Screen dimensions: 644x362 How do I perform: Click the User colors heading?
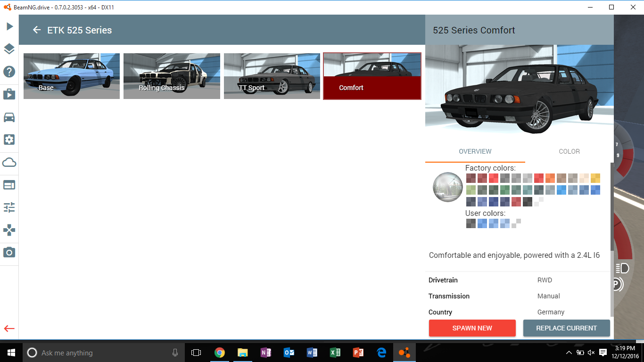click(x=485, y=213)
